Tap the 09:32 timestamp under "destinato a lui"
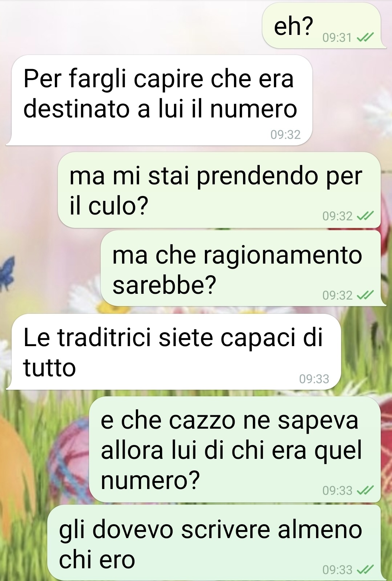 [286, 135]
